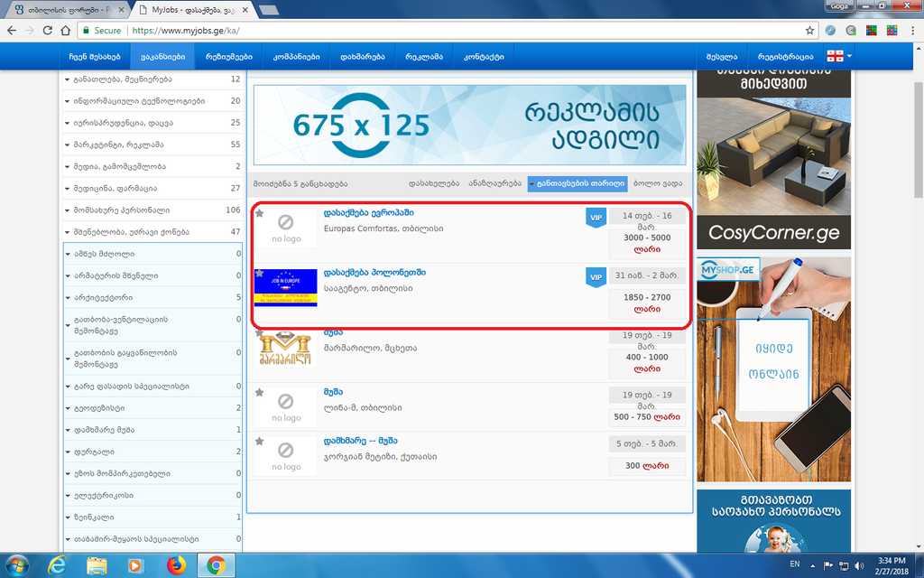The height and width of the screenshot is (578, 924).
Task: Open the დამხმარე -- მუშა job title
Action: tap(361, 441)
